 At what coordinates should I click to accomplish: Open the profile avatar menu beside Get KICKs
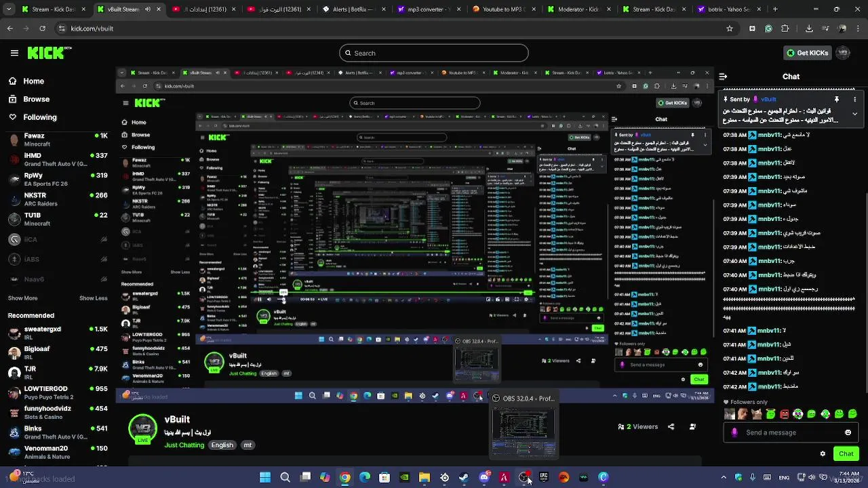tap(843, 53)
